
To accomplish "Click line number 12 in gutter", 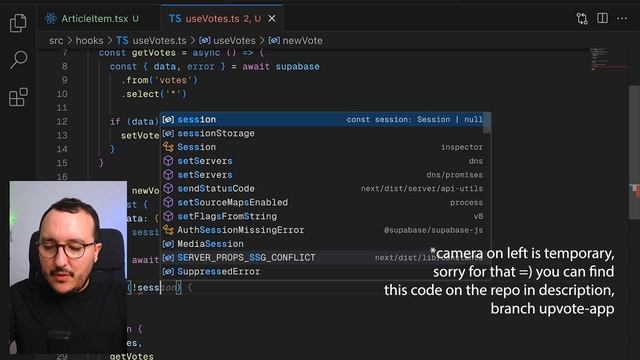I will (x=62, y=122).
